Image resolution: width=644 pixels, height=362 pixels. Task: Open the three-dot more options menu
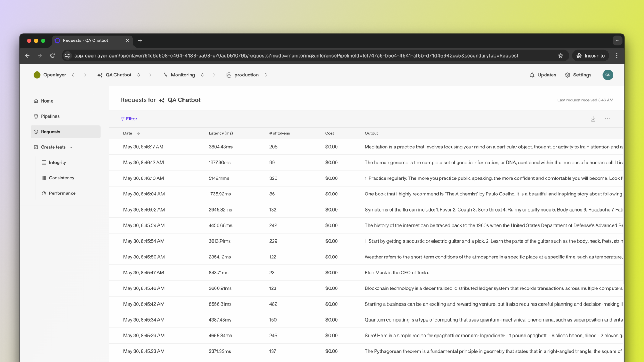pyautogui.click(x=607, y=119)
